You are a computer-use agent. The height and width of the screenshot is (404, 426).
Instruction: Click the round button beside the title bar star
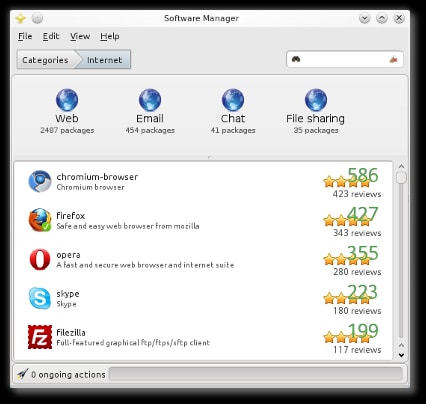click(37, 18)
